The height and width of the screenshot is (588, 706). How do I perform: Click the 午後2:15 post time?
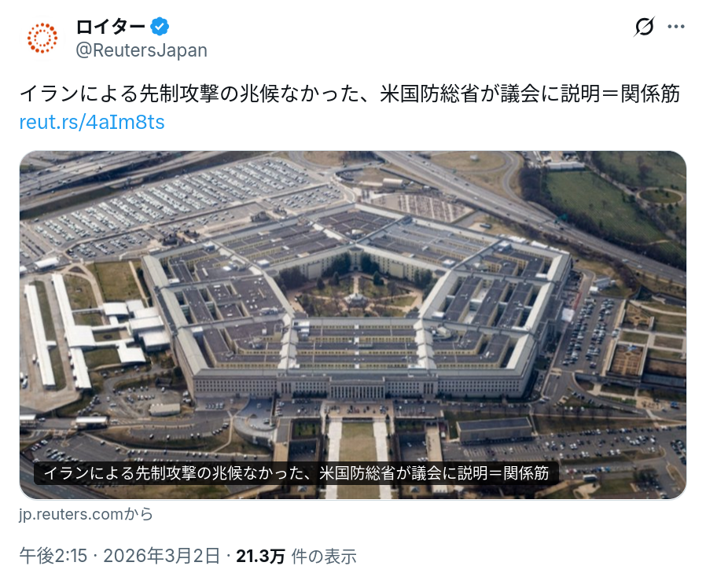tap(53, 556)
